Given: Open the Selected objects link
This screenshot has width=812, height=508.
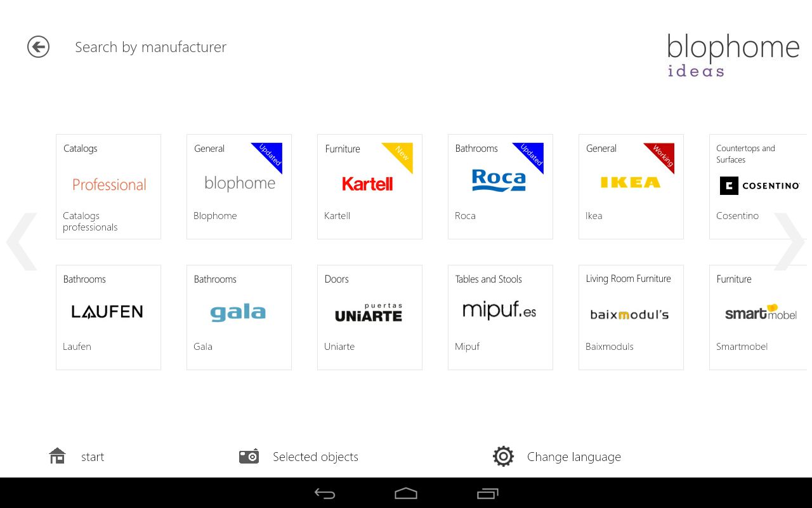Looking at the screenshot, I should 315,457.
